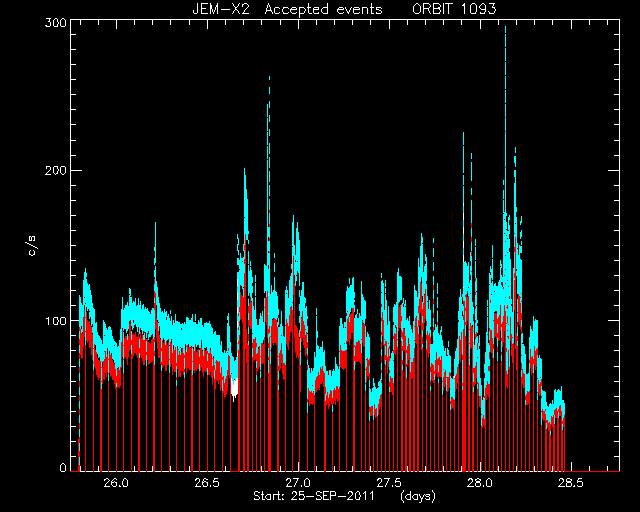
Task: Click the y-axis label '0'
Action: (x=63, y=467)
